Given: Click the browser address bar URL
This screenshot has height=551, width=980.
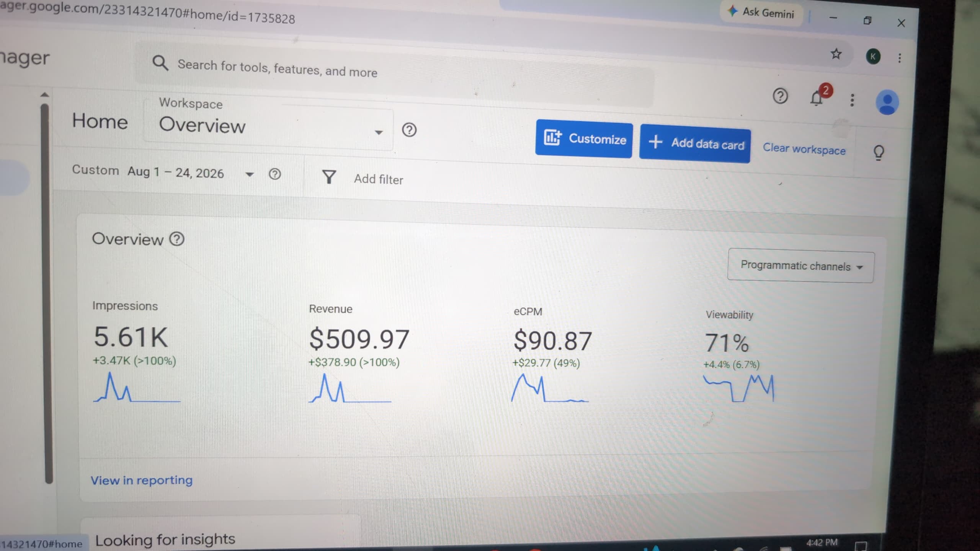Looking at the screenshot, I should 147,13.
